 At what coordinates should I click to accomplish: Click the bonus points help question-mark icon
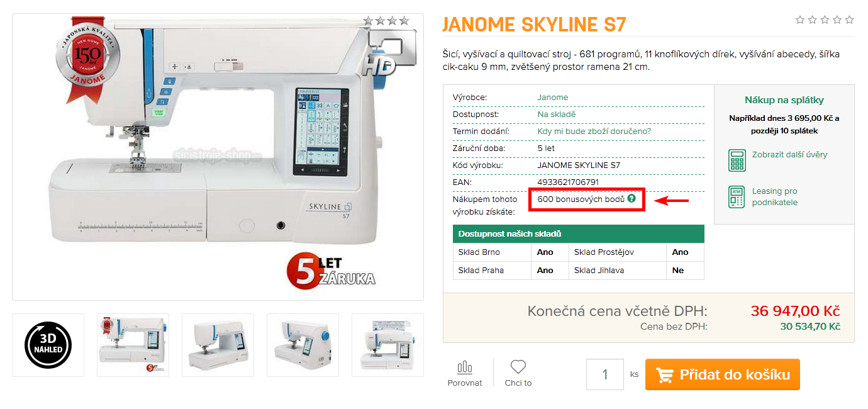(x=632, y=199)
